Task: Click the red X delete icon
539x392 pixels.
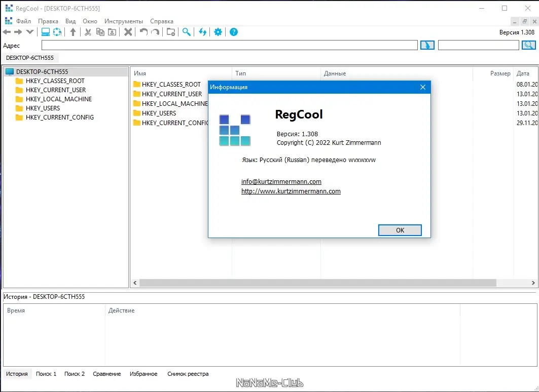Action: [128, 32]
